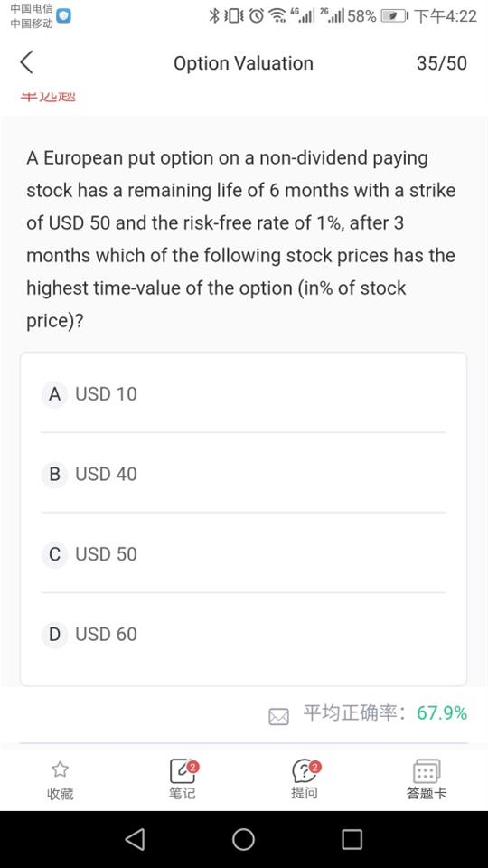Tap the Android recent apps square
This screenshot has width=488, height=868.
click(x=352, y=839)
